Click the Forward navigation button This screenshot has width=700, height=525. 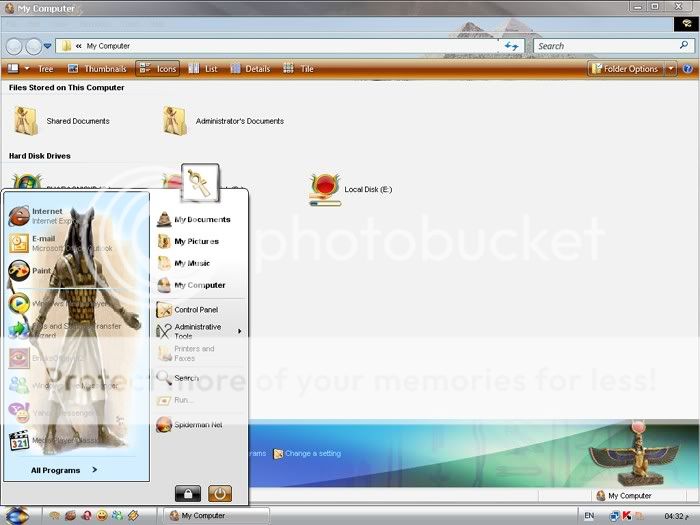click(33, 46)
